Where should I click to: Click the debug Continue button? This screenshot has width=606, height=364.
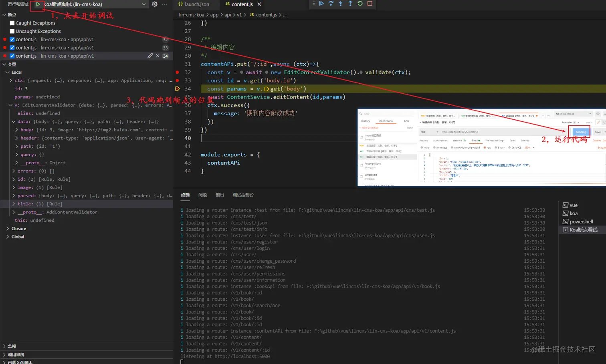pyautogui.click(x=321, y=4)
